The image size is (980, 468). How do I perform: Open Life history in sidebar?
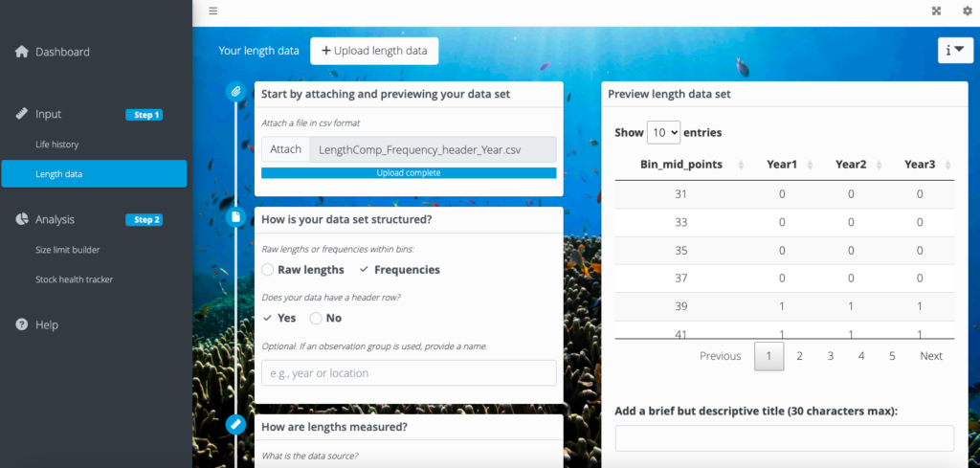(x=56, y=145)
